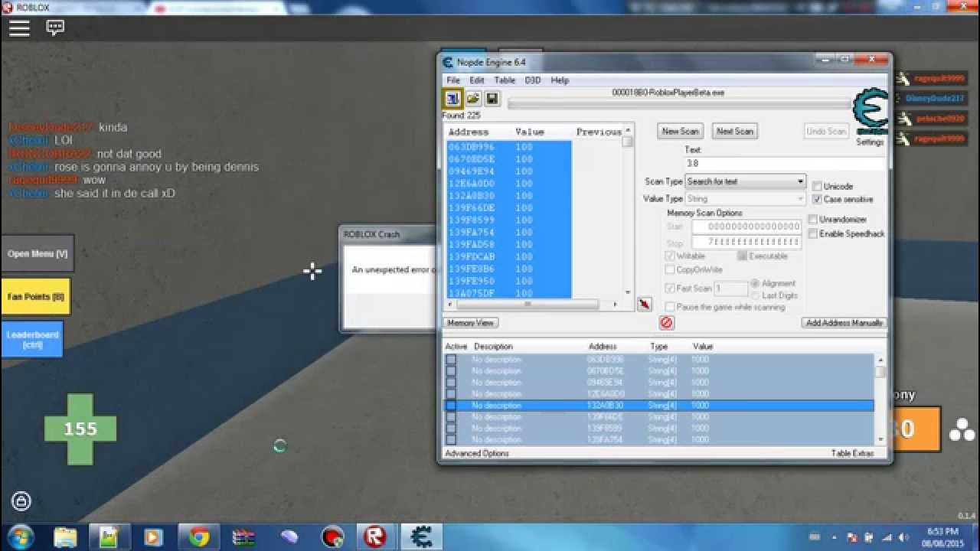Image resolution: width=980 pixels, height=551 pixels.
Task: Open the Scan Type dropdown
Action: (745, 181)
